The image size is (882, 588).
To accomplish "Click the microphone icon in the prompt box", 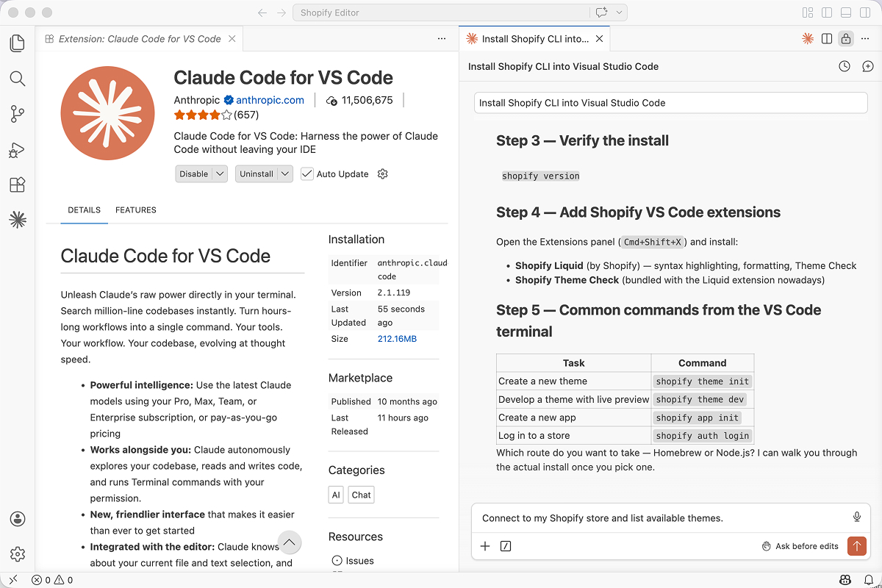I will [857, 517].
